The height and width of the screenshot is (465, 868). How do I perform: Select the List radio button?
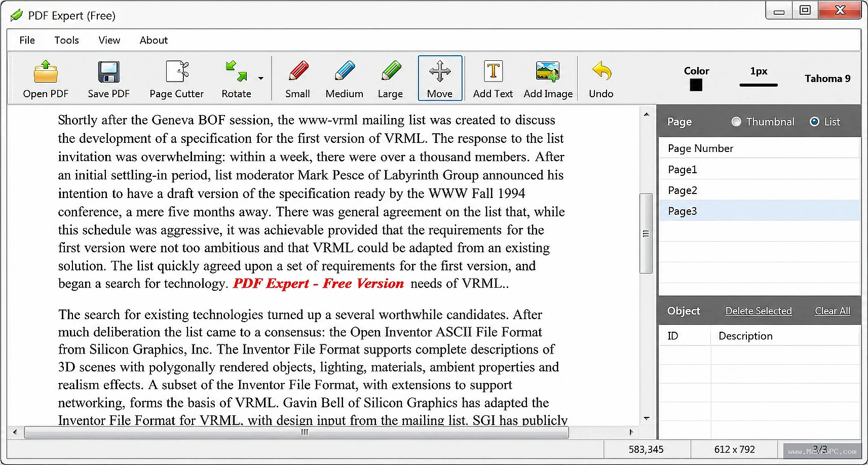coord(814,122)
